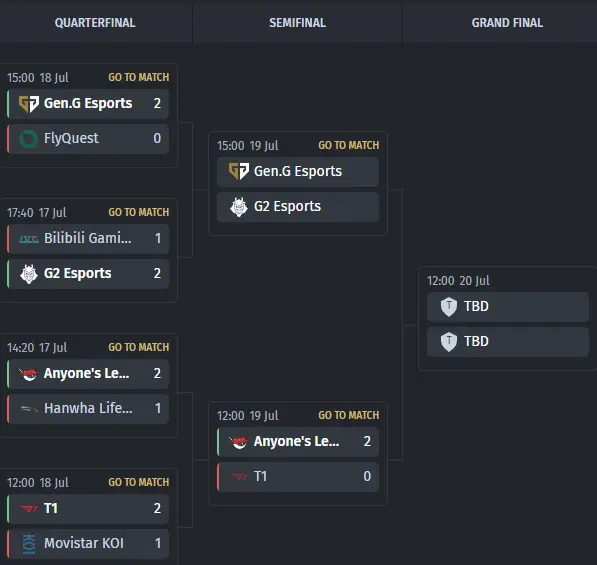Open T1 vs Movistar KOI GO TO MATCH
The height and width of the screenshot is (565, 597).
[139, 482]
